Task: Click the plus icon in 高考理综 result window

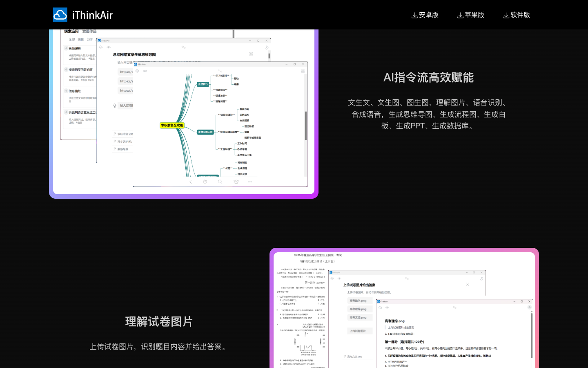Action: coord(529,307)
